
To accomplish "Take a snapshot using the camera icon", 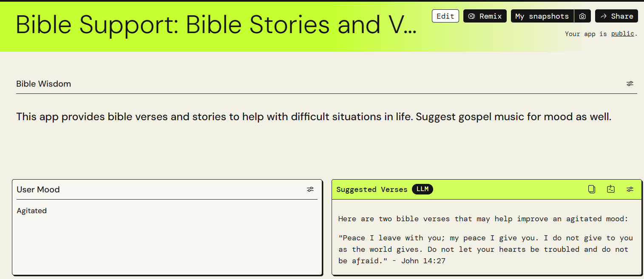I will (582, 16).
